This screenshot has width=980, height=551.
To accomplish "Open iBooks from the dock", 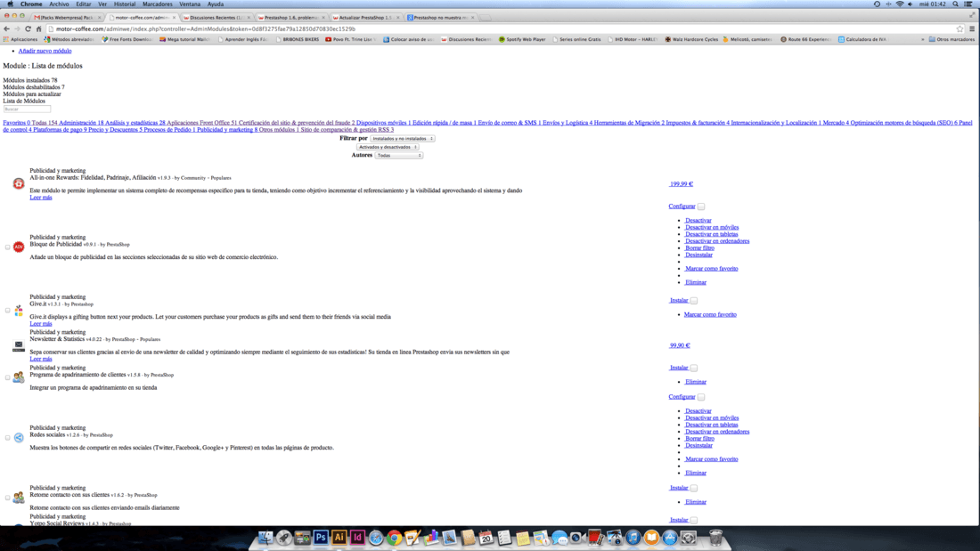I will [651, 538].
